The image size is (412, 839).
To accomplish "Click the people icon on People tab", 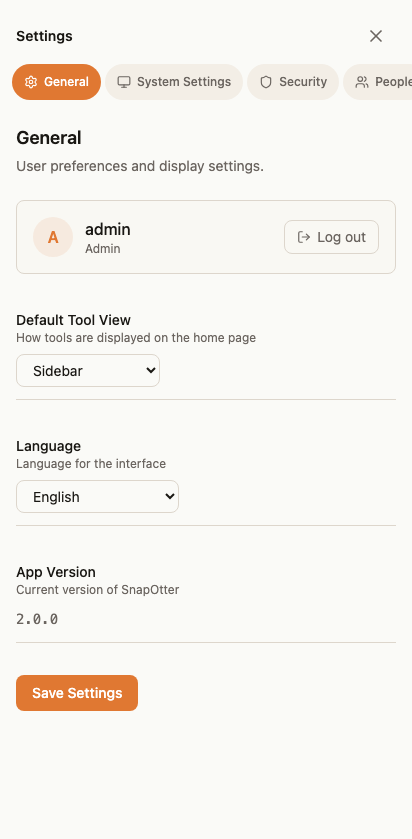I will (362, 82).
